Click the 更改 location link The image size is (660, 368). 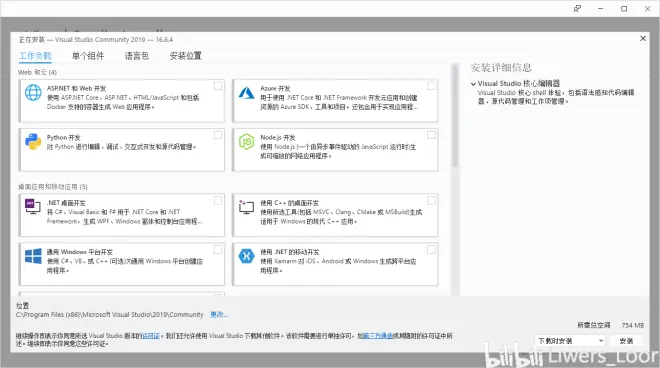(219, 315)
